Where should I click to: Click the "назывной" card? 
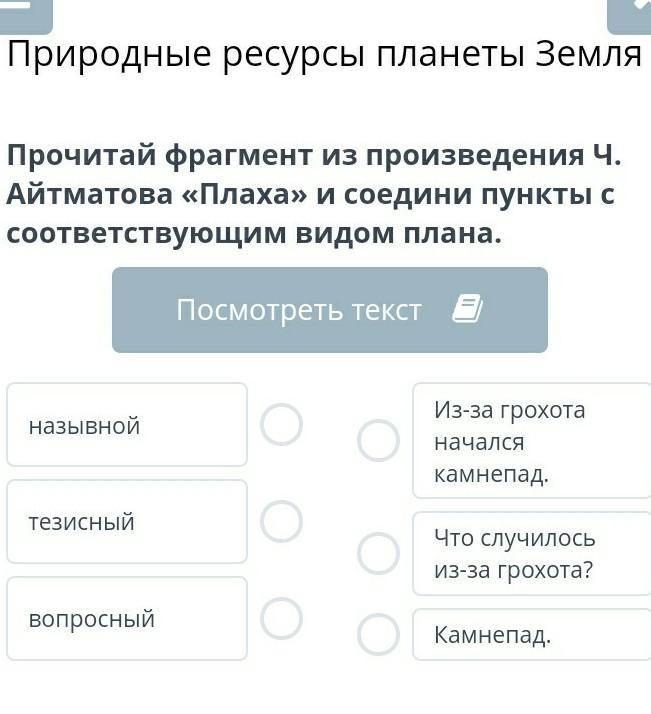(127, 425)
